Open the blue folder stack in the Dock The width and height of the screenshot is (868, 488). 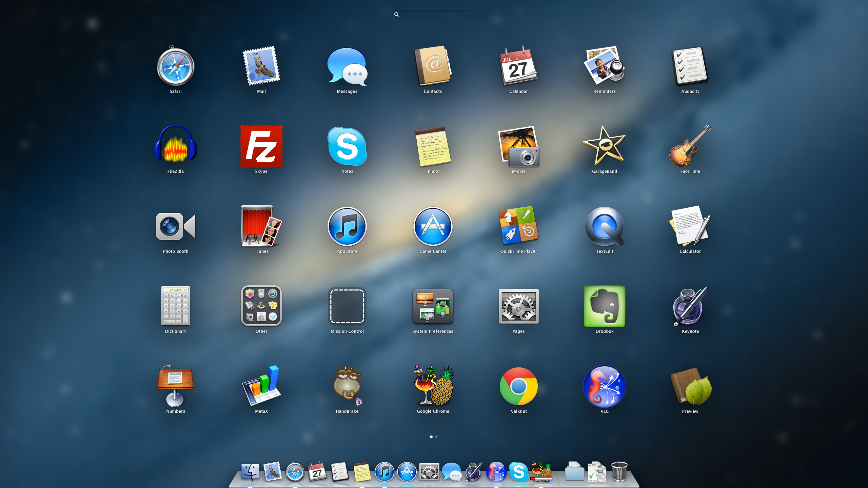[574, 472]
